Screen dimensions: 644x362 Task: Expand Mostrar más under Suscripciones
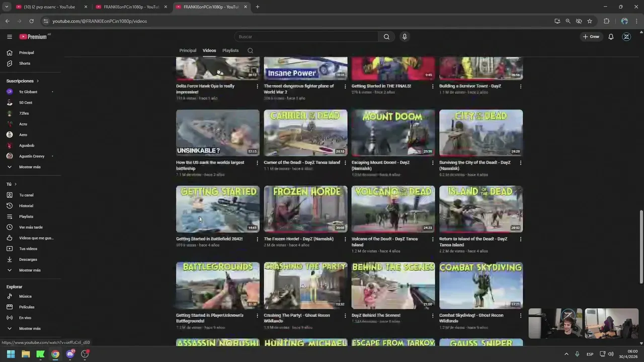(x=30, y=167)
